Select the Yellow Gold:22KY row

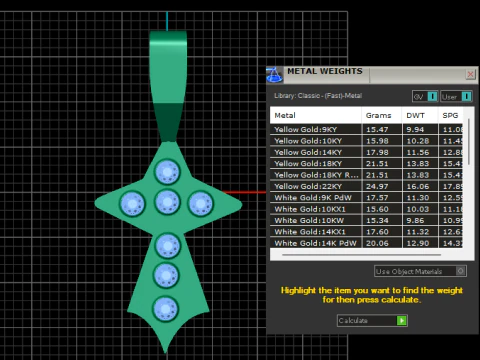(367, 186)
